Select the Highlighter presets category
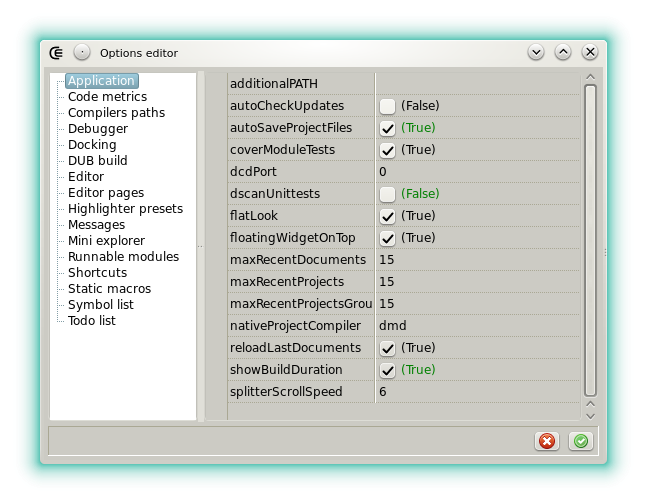Viewport: 647px width, 504px height. point(125,209)
